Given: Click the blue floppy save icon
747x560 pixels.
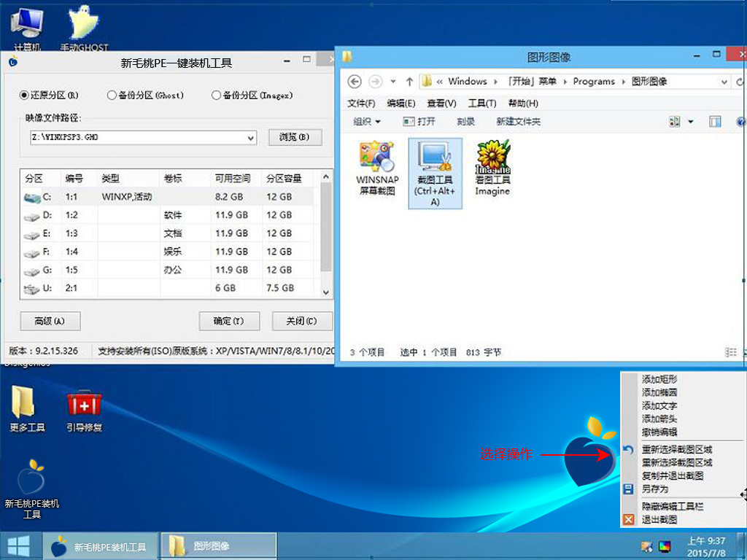Looking at the screenshot, I should [628, 489].
